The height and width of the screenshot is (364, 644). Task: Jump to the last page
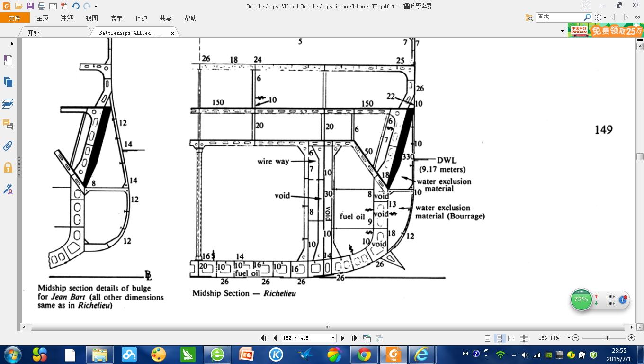coord(354,338)
